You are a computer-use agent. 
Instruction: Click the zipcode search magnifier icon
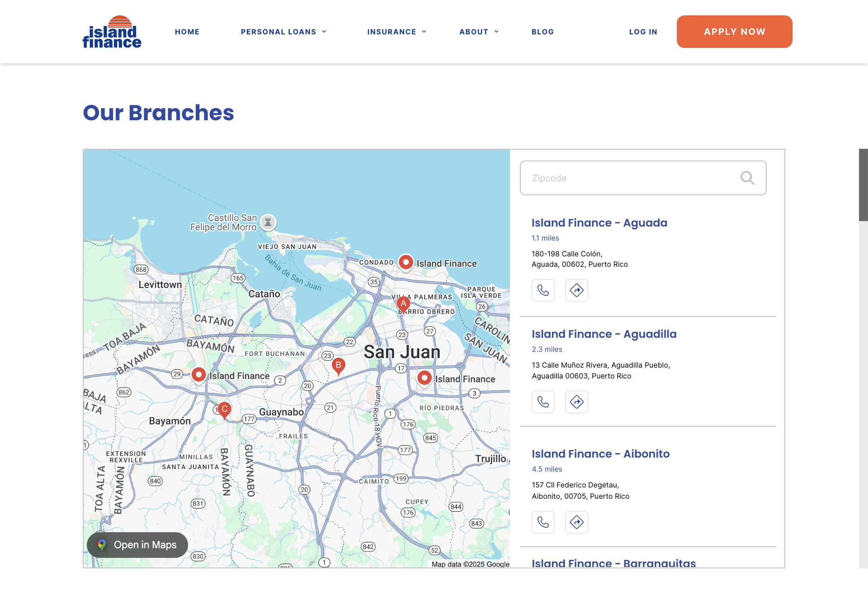747,178
